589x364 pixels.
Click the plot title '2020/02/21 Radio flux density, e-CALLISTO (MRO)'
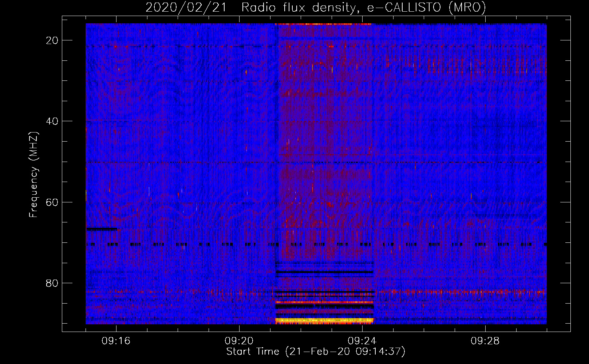point(316,7)
